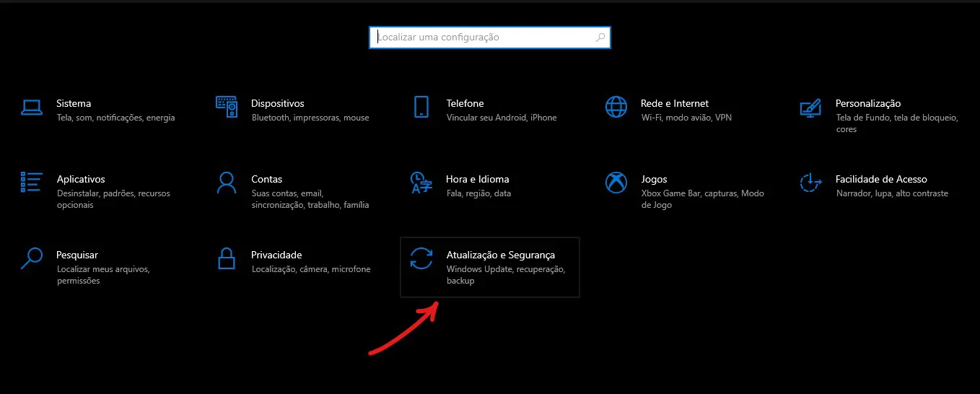
Task: Click 'Vincular seu Android, iPhone' description
Action: [x=502, y=118]
